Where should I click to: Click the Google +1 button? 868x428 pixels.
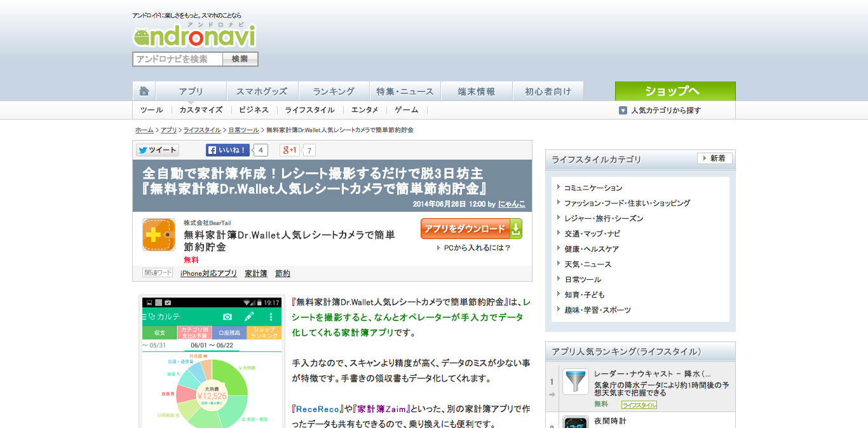[290, 150]
